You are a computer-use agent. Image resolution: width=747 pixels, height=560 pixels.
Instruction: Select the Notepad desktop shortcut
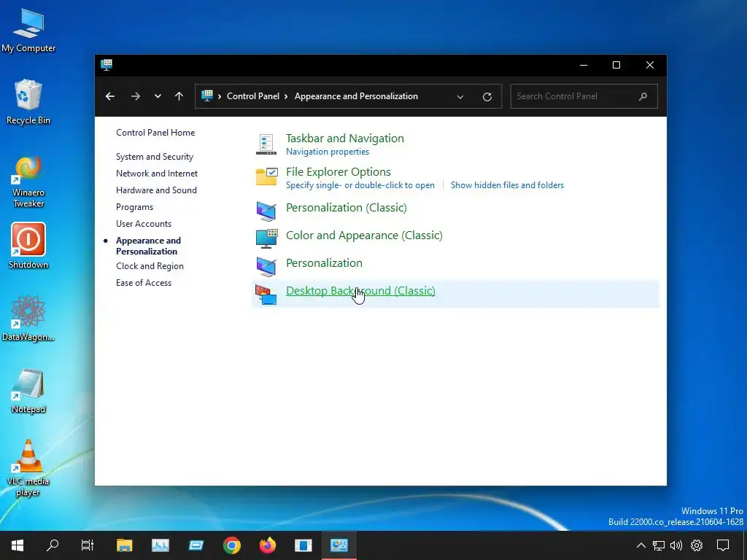click(28, 391)
